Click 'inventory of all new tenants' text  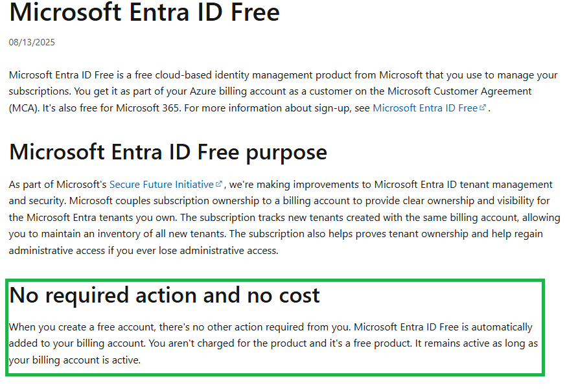pyautogui.click(x=148, y=234)
